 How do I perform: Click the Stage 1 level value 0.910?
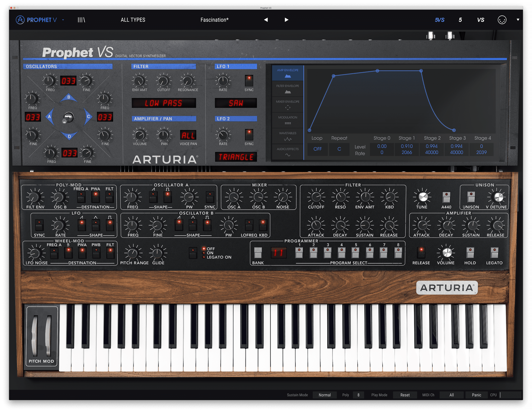pos(406,146)
